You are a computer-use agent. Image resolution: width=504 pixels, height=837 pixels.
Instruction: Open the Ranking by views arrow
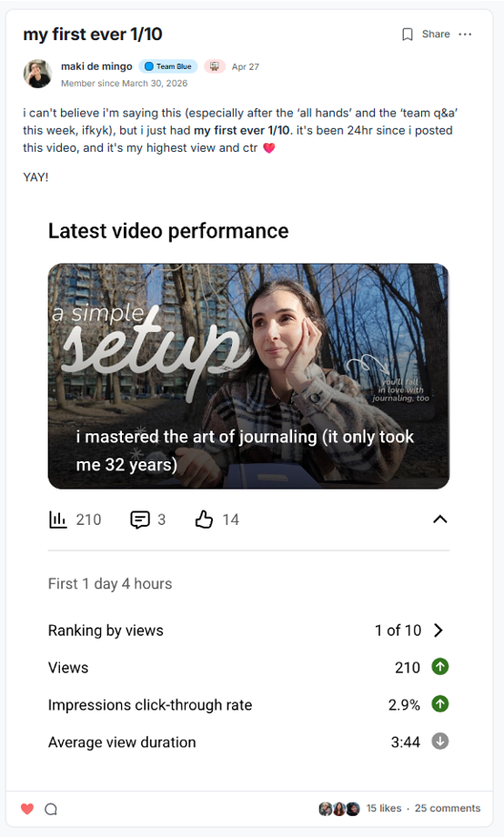pos(438,630)
